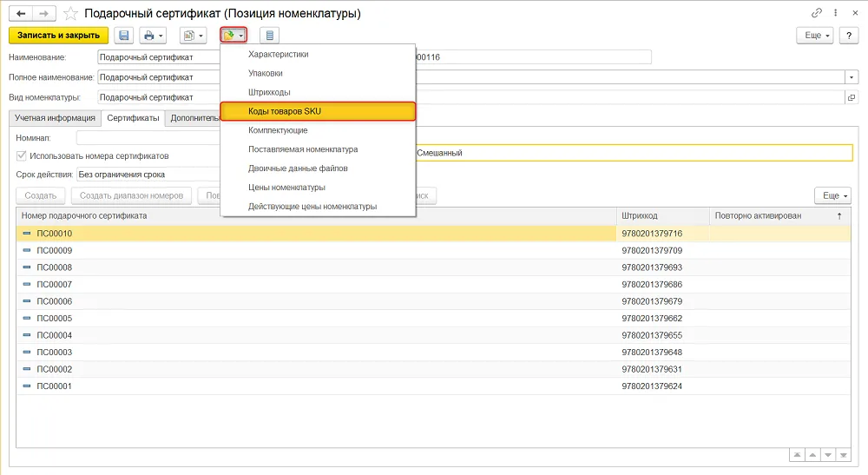Choose 'Упаковки' menu item

click(x=318, y=73)
